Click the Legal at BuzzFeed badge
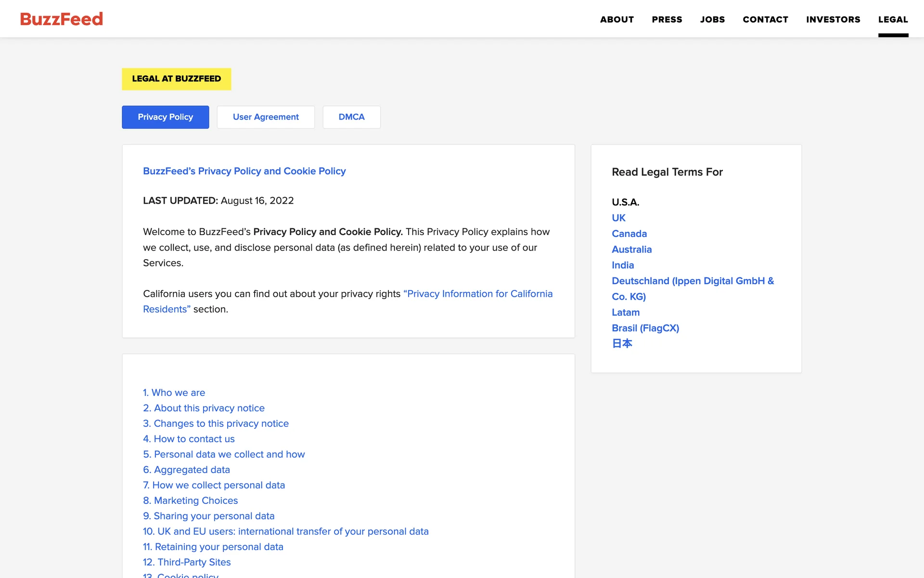 [176, 79]
